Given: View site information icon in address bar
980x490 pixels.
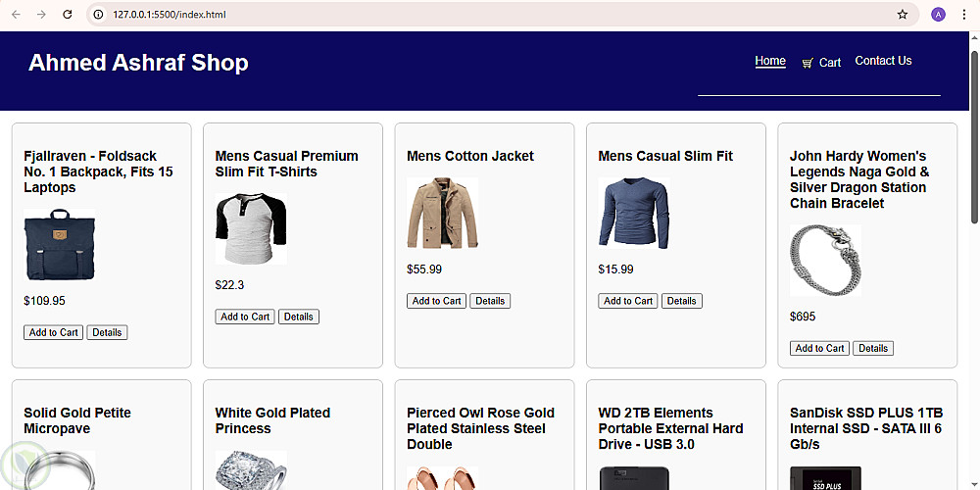Looking at the screenshot, I should (x=100, y=15).
